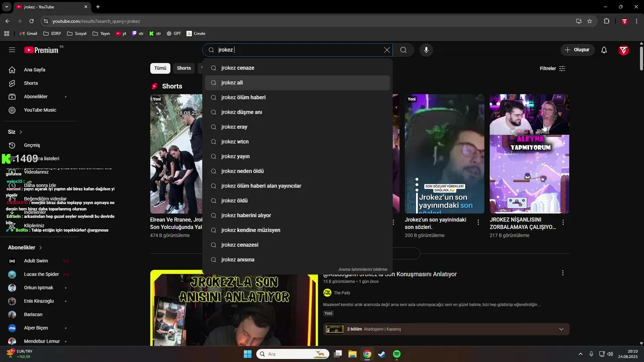Open the YouTube hamburger guide menu

click(x=12, y=50)
